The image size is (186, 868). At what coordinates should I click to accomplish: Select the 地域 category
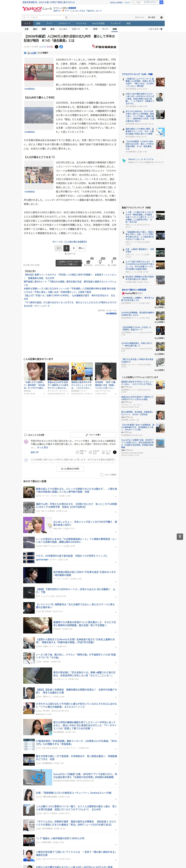click(114, 29)
